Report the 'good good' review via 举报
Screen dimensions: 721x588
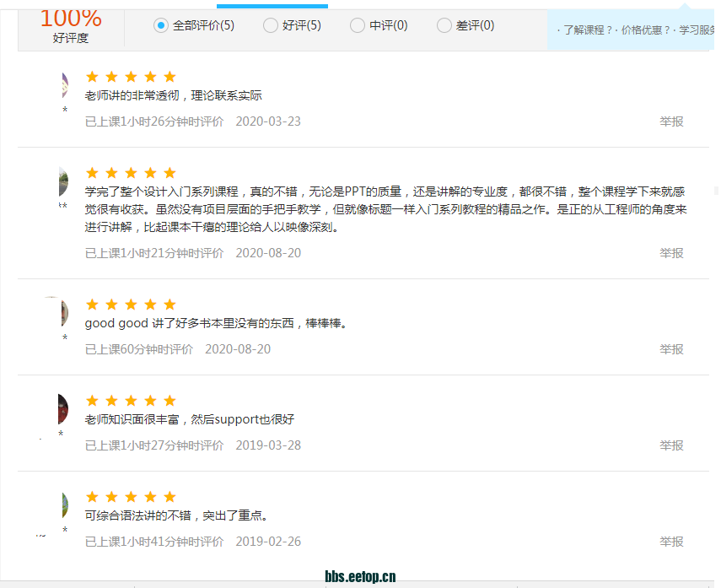pyautogui.click(x=671, y=349)
